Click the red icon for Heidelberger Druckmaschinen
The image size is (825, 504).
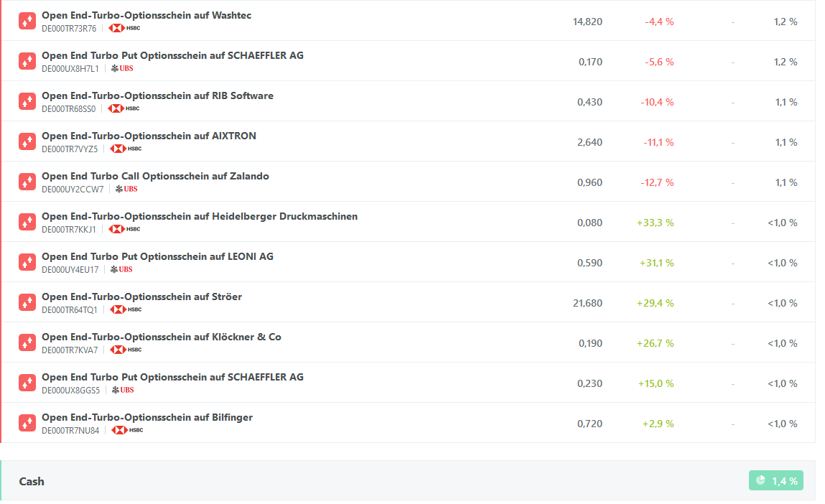pyautogui.click(x=27, y=222)
